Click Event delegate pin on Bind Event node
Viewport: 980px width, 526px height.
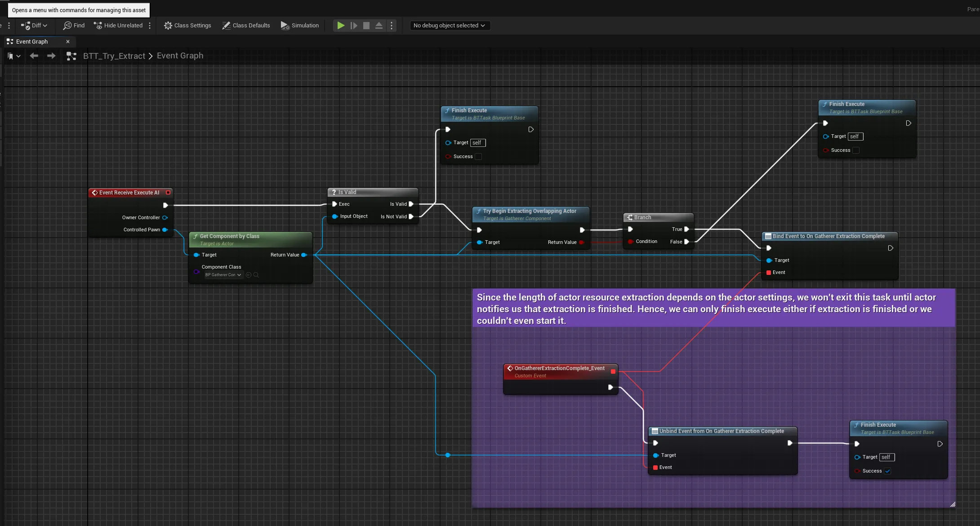(x=769, y=273)
